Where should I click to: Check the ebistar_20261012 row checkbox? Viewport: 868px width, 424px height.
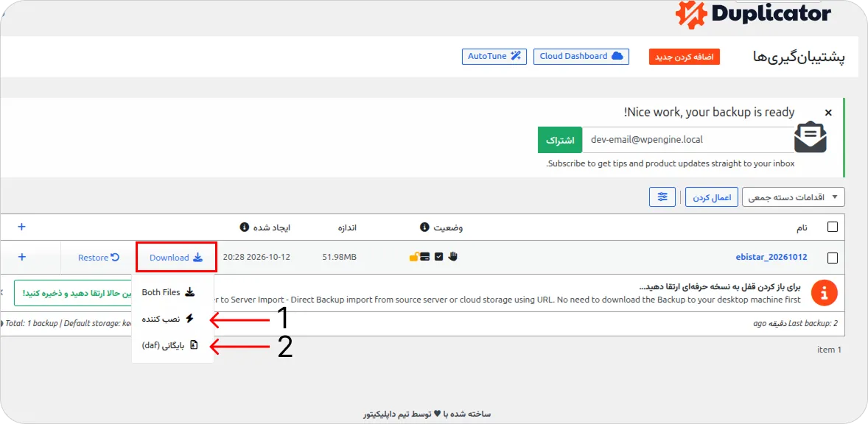tap(832, 258)
